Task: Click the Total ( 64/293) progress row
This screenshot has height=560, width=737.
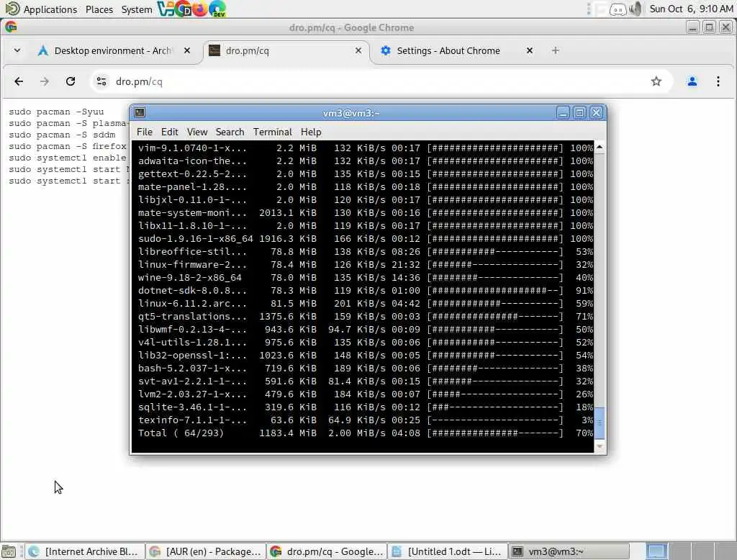Action: 365,433
